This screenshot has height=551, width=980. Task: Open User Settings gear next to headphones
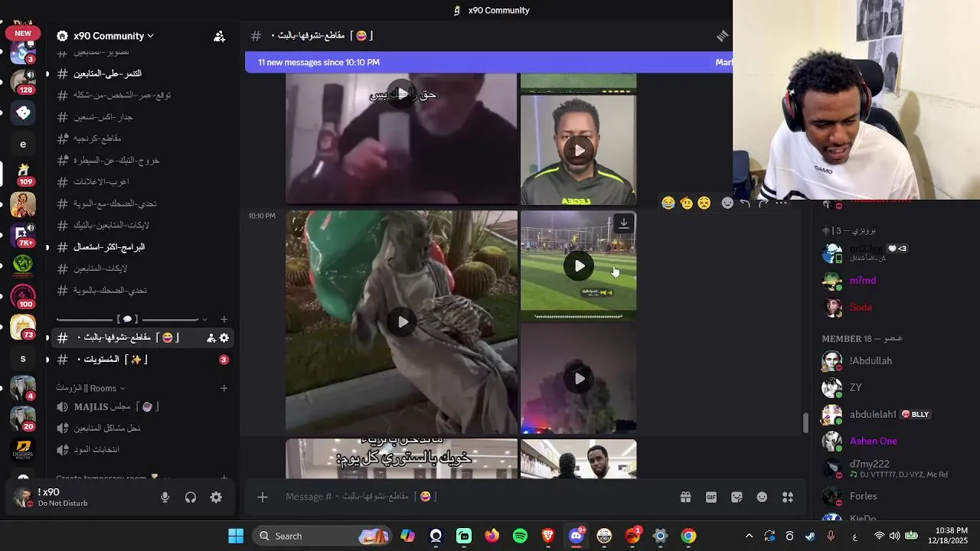tap(216, 497)
